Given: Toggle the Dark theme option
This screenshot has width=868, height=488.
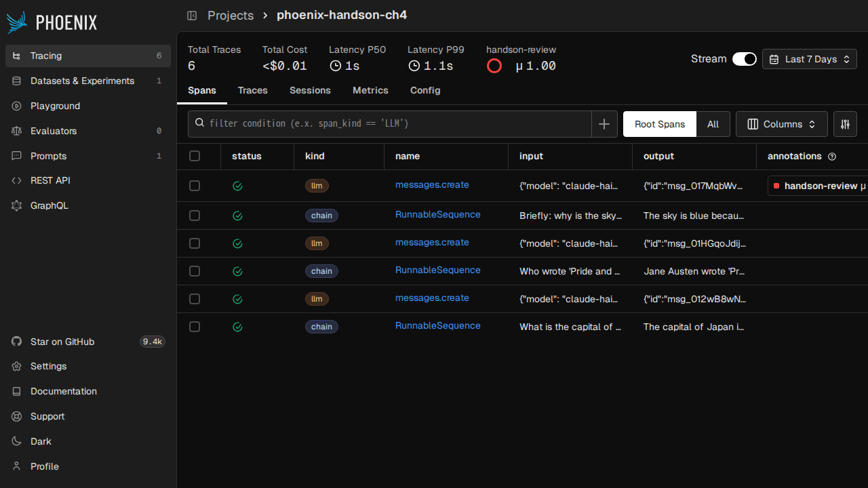Looking at the screenshot, I should tap(41, 441).
